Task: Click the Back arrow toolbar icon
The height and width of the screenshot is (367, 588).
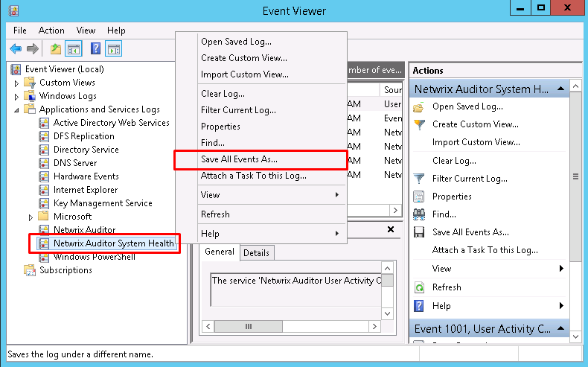Action: [x=16, y=48]
